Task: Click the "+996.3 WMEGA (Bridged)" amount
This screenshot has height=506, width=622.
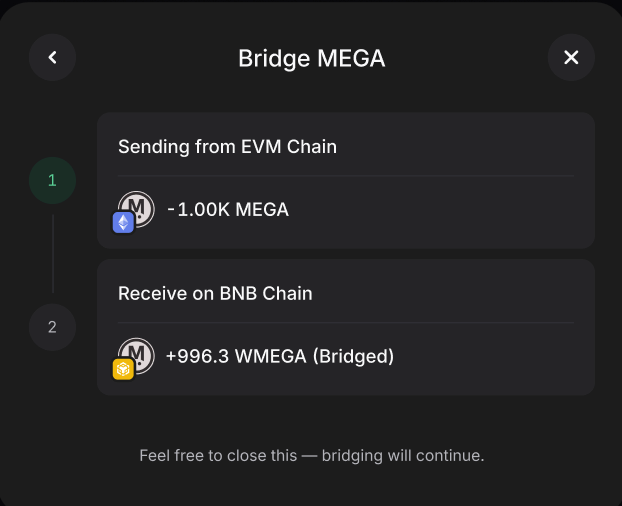Action: pos(280,356)
